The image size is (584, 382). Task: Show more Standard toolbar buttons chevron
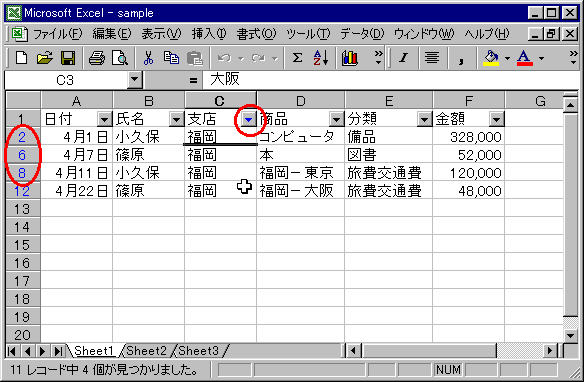378,58
